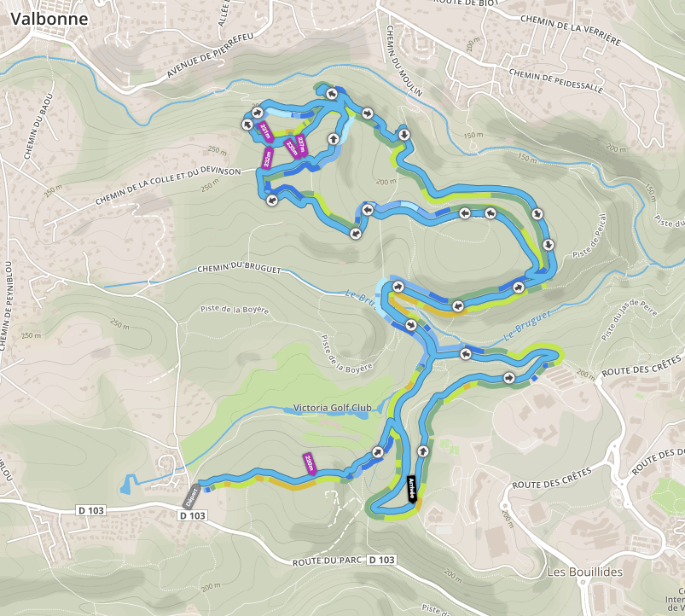This screenshot has height=616, width=685.
Task: Click the black Arrivée finish marker
Action: point(411,489)
